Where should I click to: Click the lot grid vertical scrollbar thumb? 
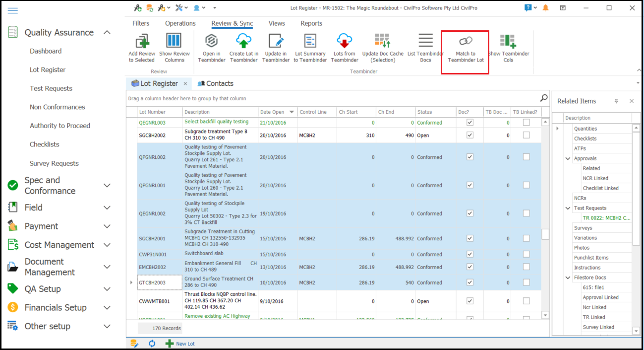coord(545,234)
